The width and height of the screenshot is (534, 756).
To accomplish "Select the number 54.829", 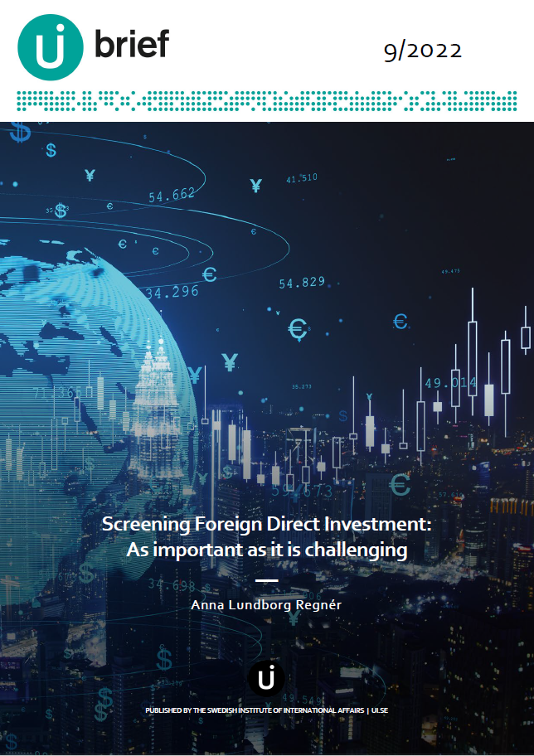I will [x=301, y=283].
